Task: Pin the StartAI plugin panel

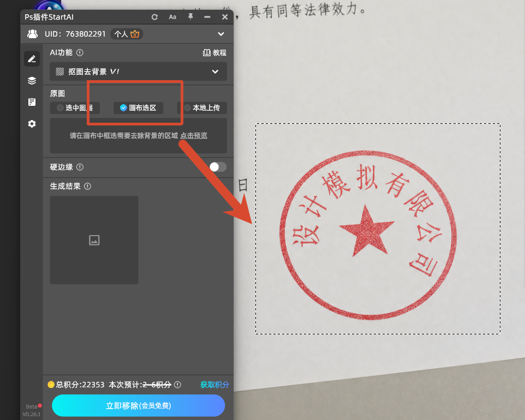Action: [x=190, y=17]
